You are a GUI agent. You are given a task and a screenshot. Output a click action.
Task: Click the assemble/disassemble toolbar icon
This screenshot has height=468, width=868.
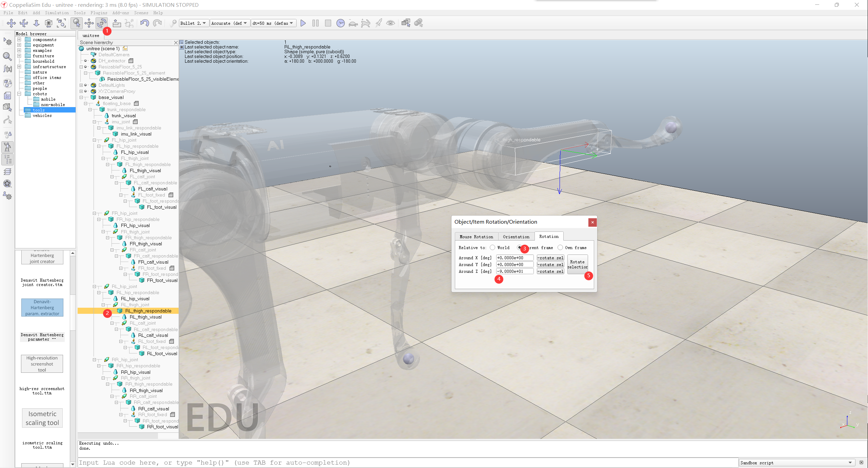(117, 23)
